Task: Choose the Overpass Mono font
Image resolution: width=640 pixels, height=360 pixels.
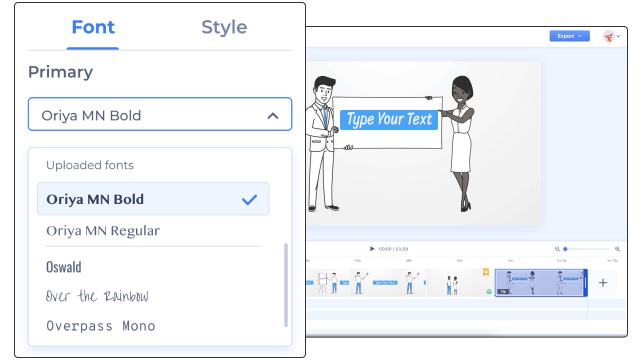Action: coord(101,326)
